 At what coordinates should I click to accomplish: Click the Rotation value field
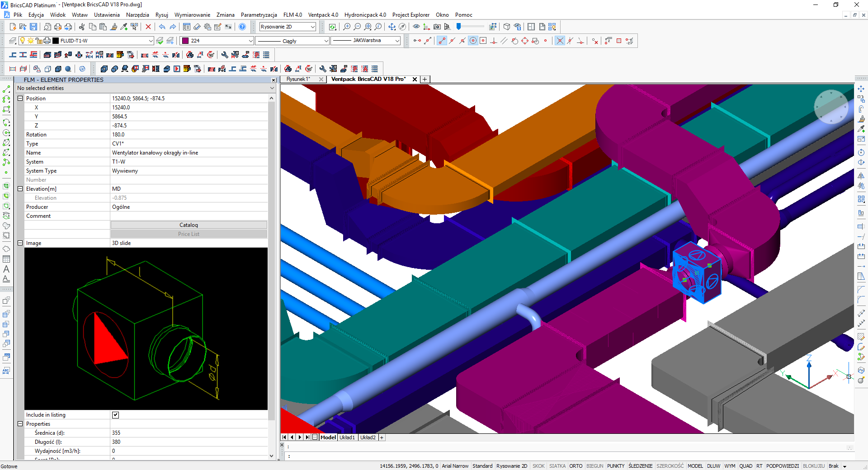(189, 135)
